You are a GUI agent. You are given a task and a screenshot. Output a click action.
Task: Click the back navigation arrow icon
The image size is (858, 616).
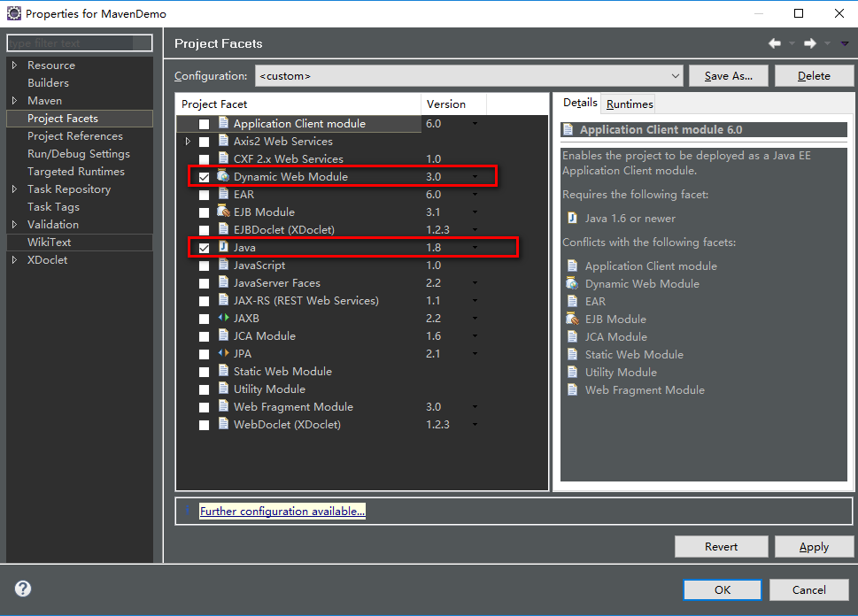click(x=774, y=43)
